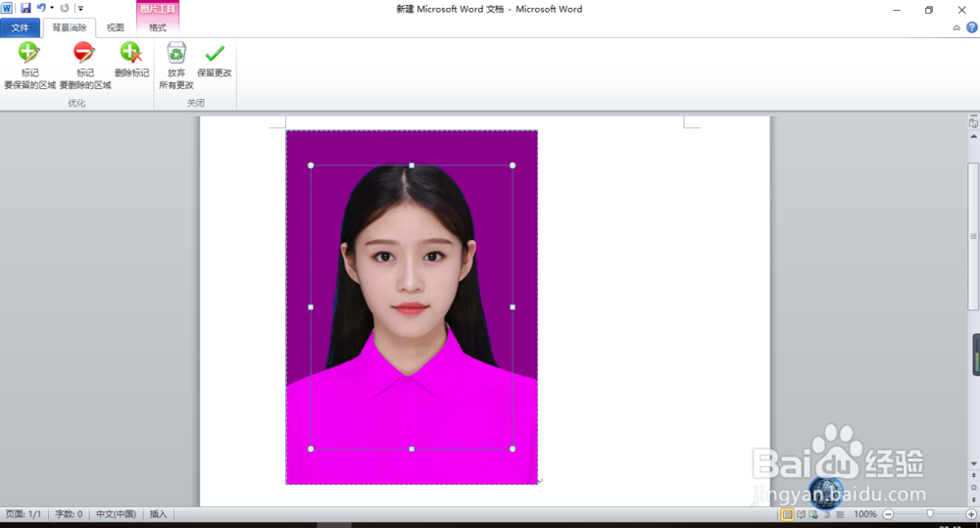Discard all changes (放弃所有更改)

point(176,67)
